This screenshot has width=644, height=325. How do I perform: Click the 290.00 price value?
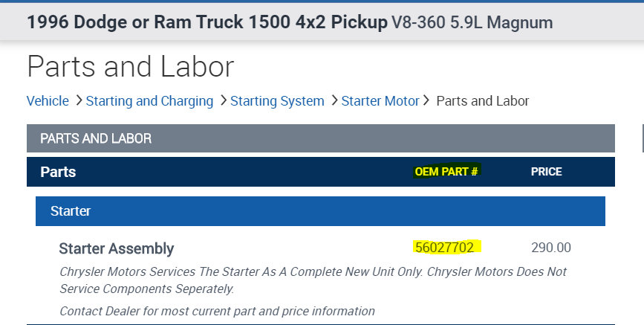click(x=551, y=248)
